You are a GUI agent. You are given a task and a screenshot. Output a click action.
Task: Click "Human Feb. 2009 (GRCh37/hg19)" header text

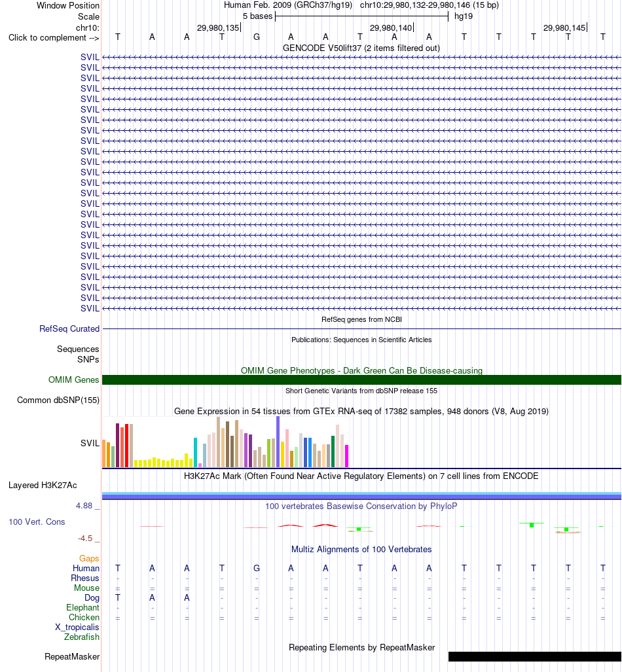pos(288,5)
